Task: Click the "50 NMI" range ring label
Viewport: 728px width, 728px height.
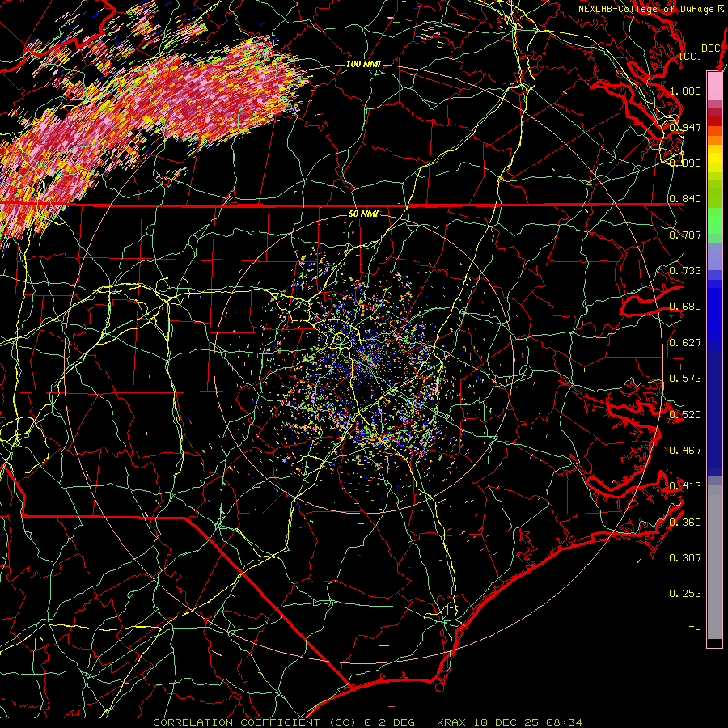Action: coord(363,214)
